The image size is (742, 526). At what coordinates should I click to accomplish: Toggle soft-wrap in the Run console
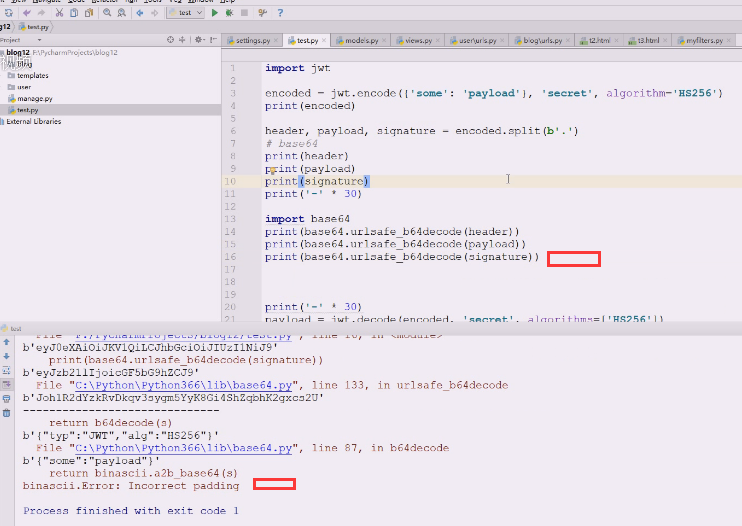(7, 370)
